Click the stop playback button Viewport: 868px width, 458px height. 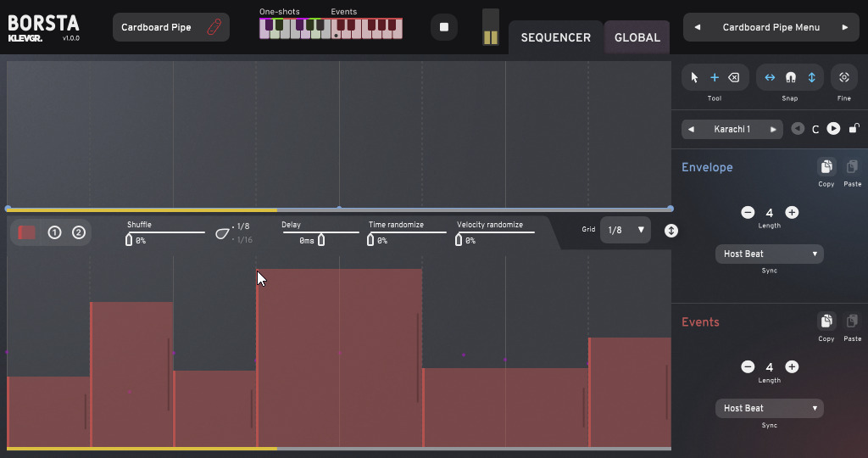click(x=443, y=27)
